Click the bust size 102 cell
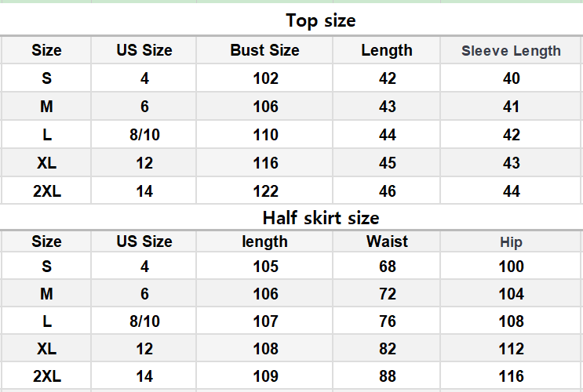This screenshot has height=392, width=583. click(x=265, y=78)
